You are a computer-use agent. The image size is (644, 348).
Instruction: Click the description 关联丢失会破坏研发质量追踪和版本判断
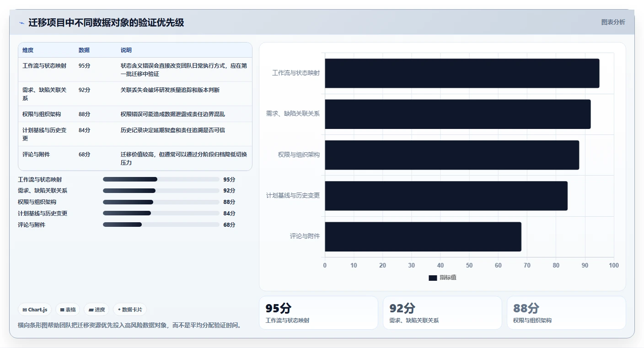click(170, 90)
